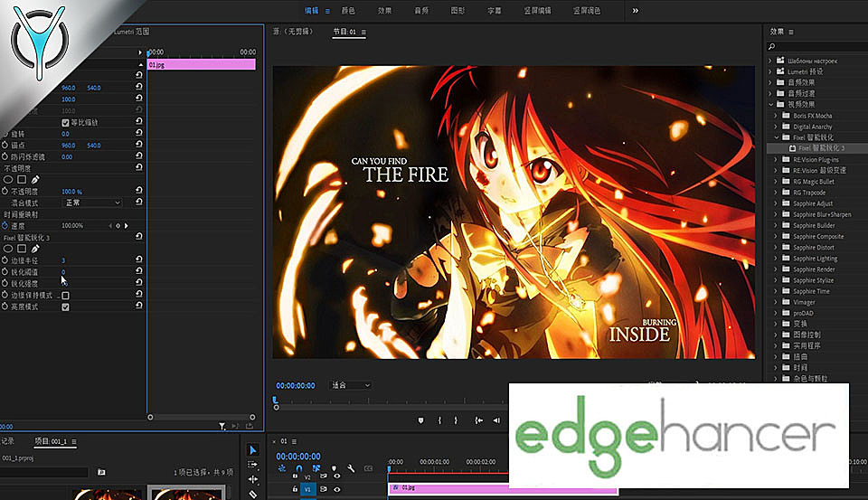Toggle animation stopwatch for 锐化阈值
Screen dimensions: 868x500
[5, 272]
